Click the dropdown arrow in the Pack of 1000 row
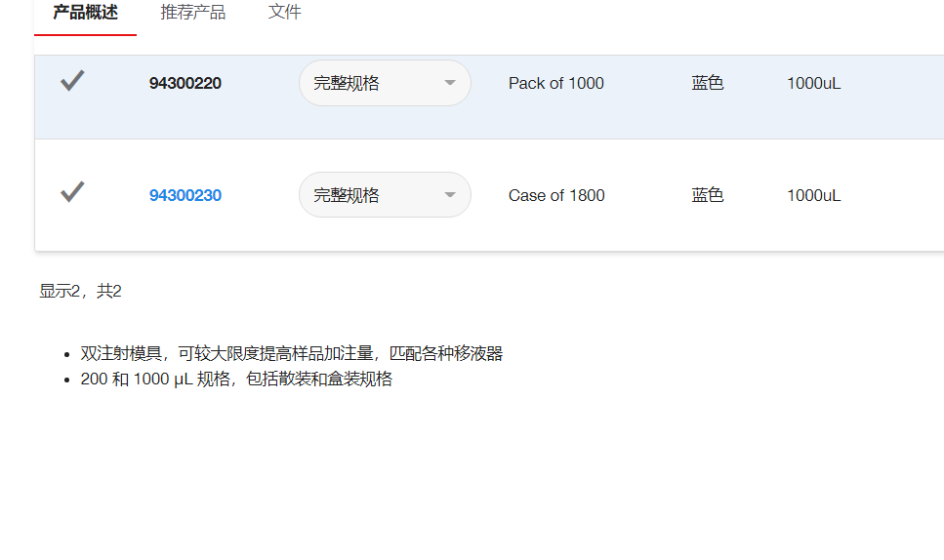Viewport: 944px width, 560px height. point(450,83)
